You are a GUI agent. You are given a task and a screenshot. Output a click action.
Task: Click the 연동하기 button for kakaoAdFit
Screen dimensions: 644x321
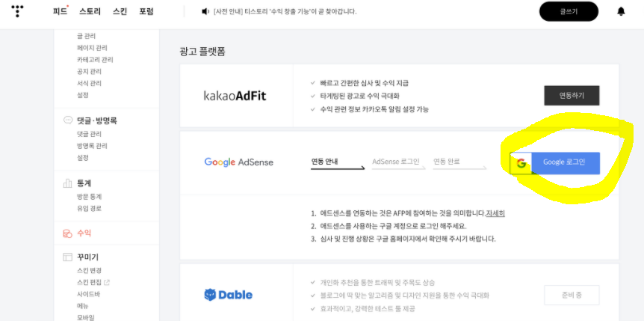572,96
